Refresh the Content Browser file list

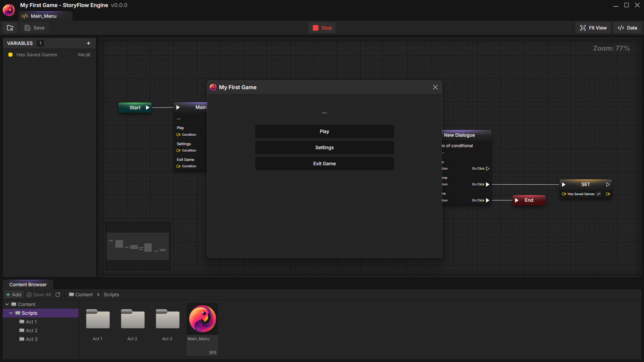[x=58, y=294]
